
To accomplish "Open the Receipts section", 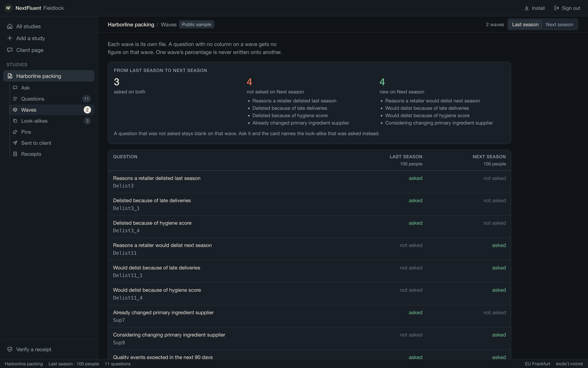I will tap(52, 154).
